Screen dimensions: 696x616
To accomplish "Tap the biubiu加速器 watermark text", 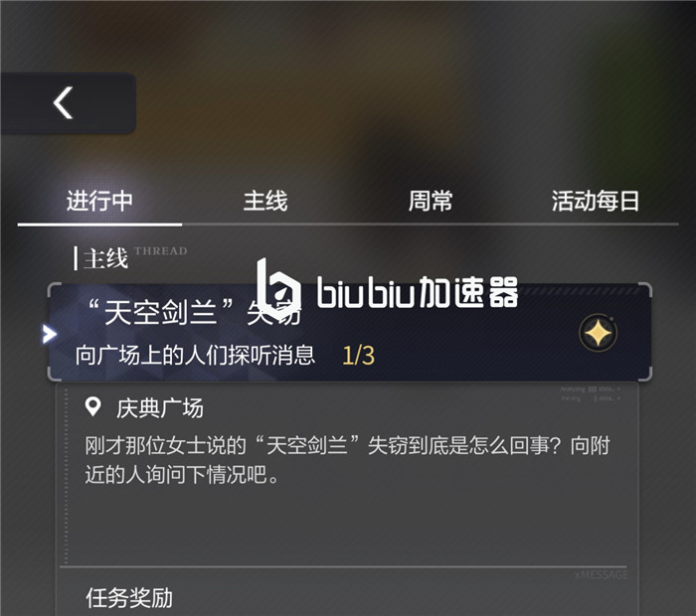I will click(417, 292).
